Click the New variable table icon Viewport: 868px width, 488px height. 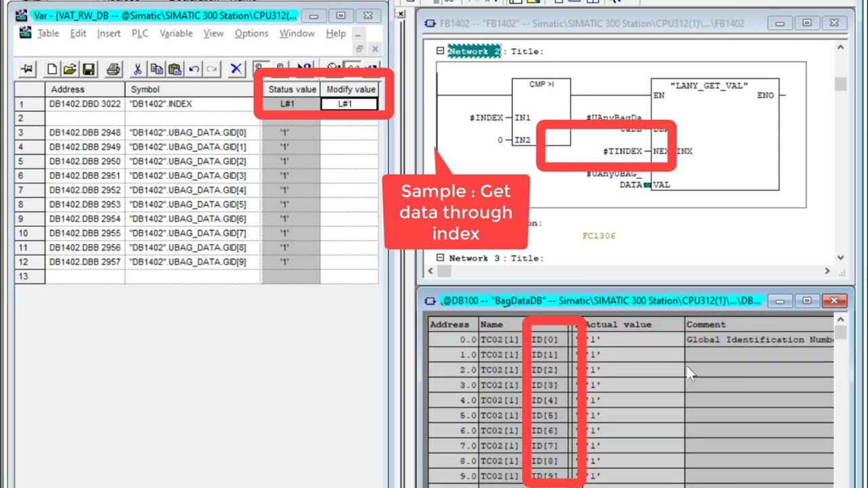tap(52, 68)
